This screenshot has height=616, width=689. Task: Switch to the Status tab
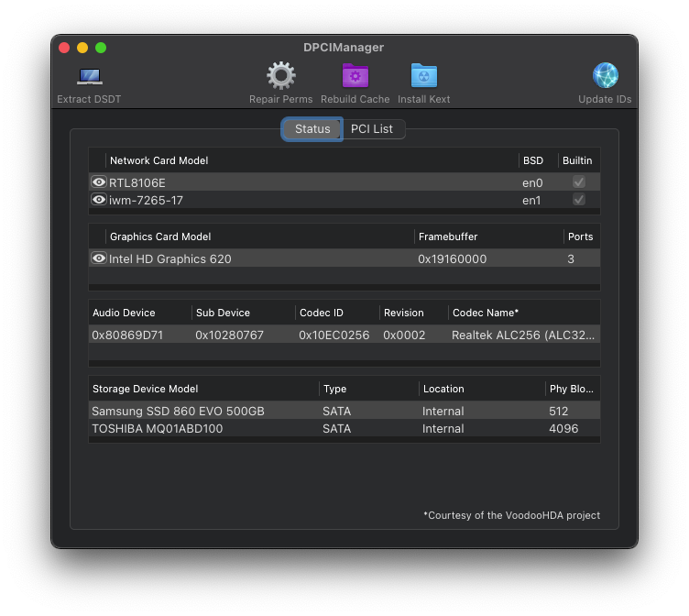tap(312, 129)
